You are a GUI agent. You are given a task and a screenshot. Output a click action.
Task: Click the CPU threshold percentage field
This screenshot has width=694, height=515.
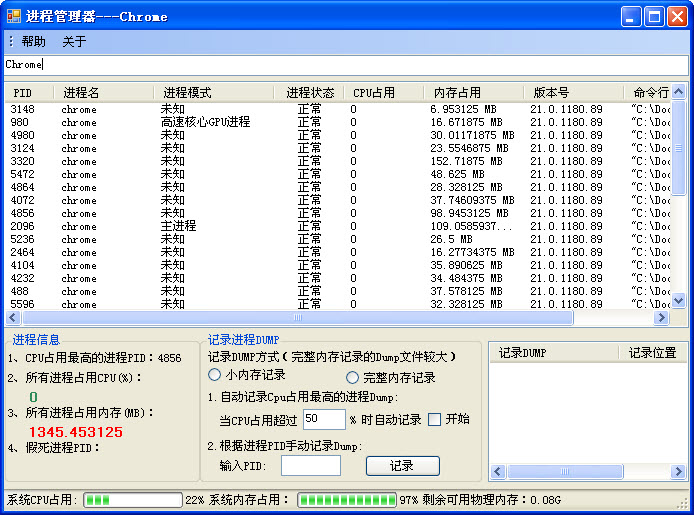pos(323,419)
